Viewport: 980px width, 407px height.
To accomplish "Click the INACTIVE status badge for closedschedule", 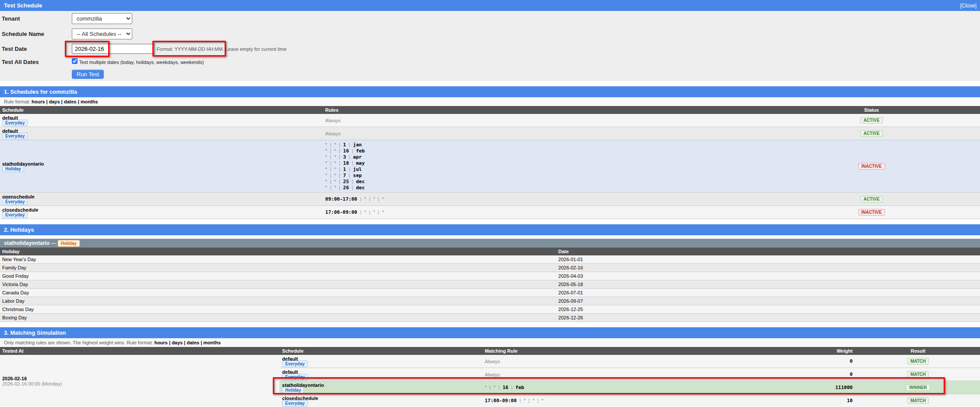I will tap(871, 212).
